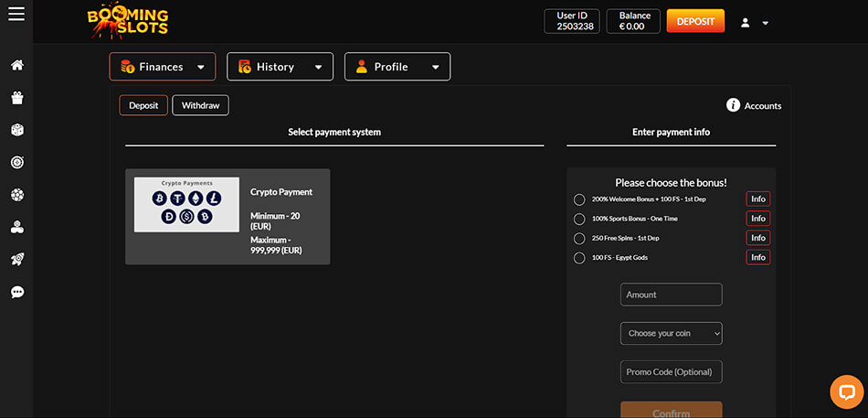Open the Choose your coin dropdown
The height and width of the screenshot is (418, 868).
click(671, 334)
